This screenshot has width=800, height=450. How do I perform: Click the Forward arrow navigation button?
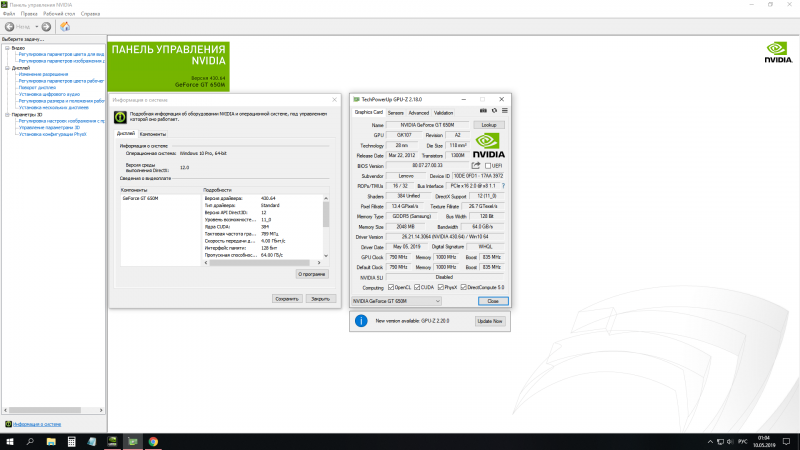click(x=45, y=26)
